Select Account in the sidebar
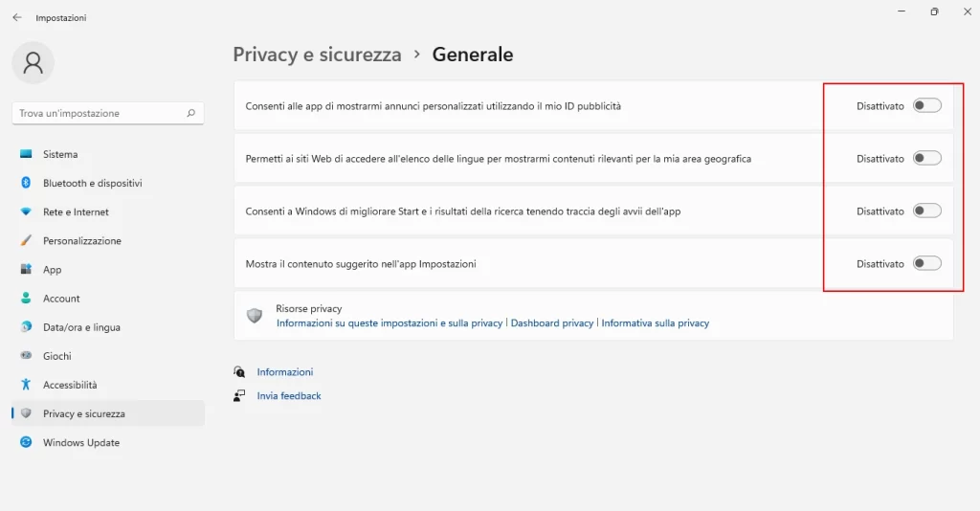The width and height of the screenshot is (980, 511). pyautogui.click(x=108, y=298)
